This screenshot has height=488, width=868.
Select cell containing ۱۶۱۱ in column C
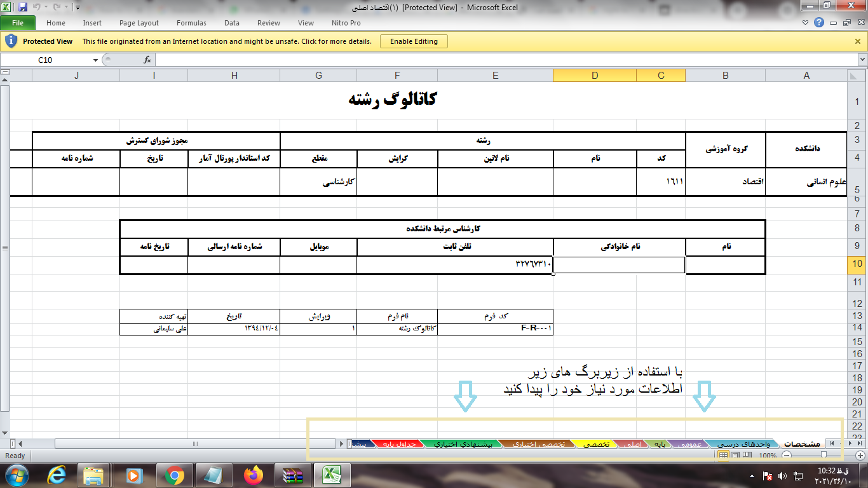click(661, 182)
